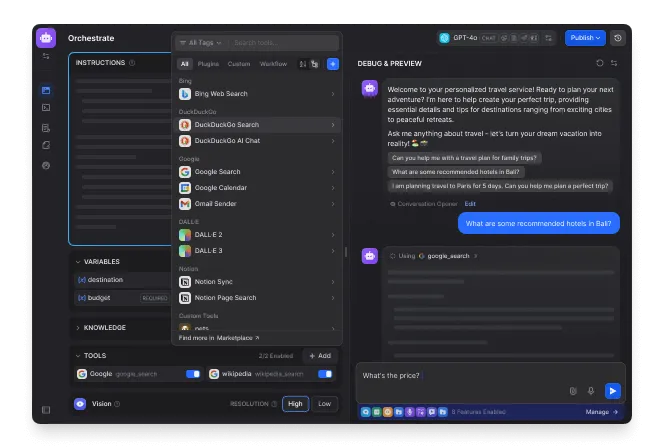
Task: Click the Search tools input field
Action: coord(282,43)
